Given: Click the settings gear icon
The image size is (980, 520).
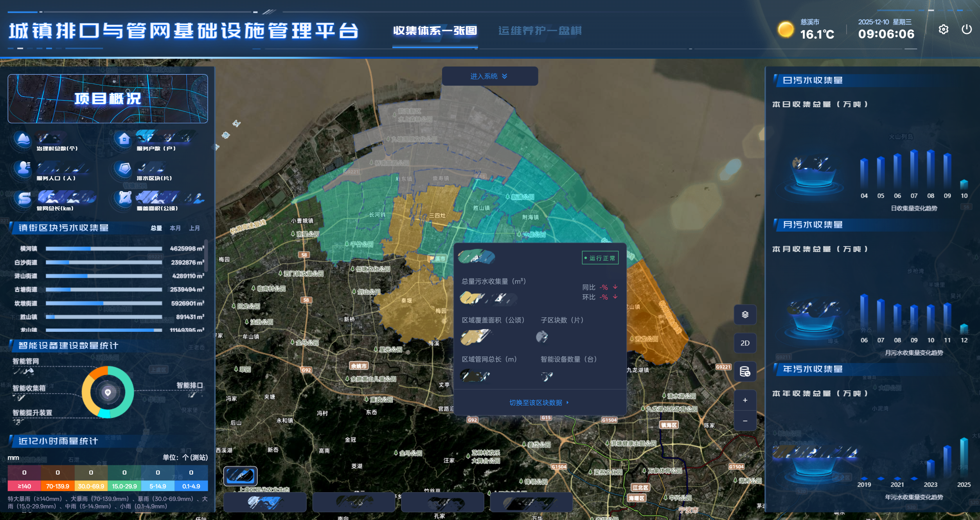Looking at the screenshot, I should pos(943,30).
